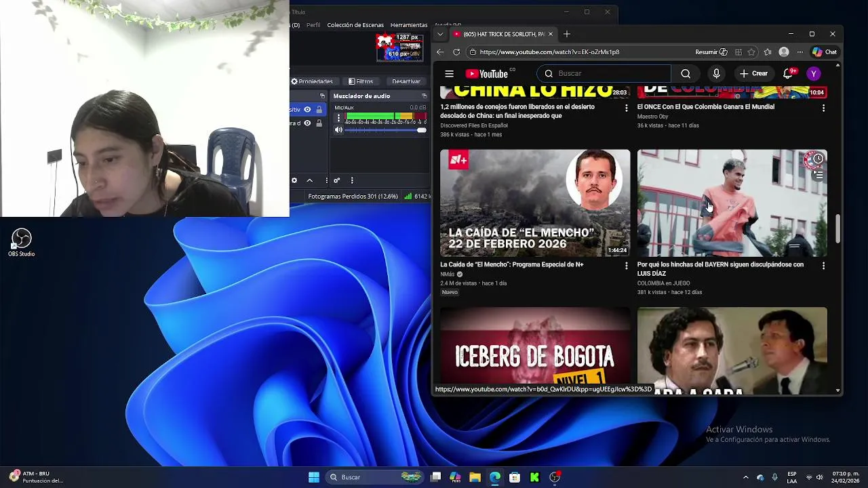
Task: Open options for conejos China video
Action: point(626,108)
